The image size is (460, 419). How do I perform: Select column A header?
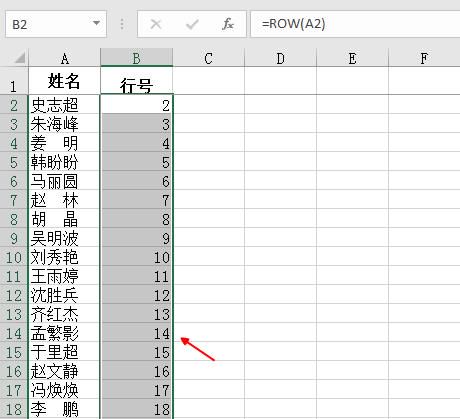[65, 58]
